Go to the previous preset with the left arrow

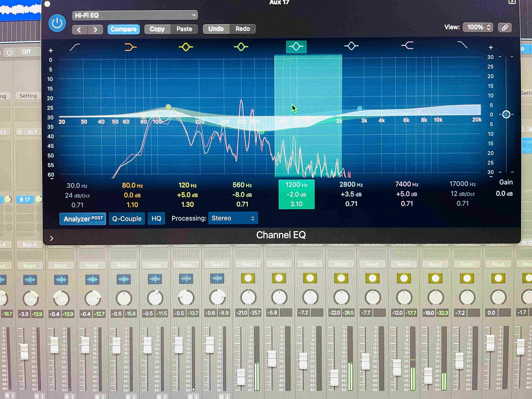(79, 30)
